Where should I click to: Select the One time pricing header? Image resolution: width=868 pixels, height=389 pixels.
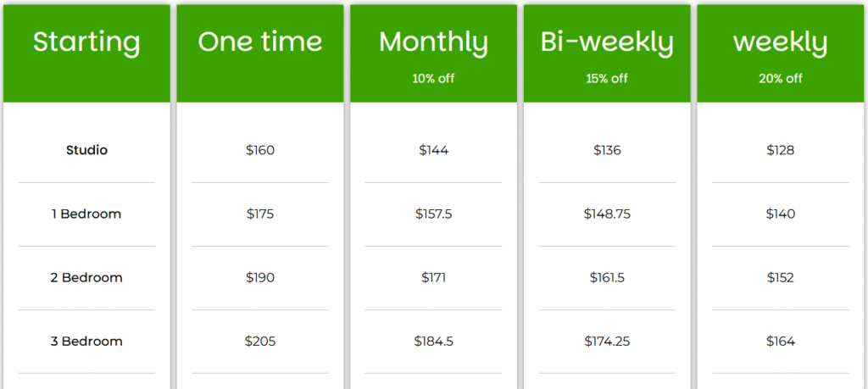click(260, 42)
